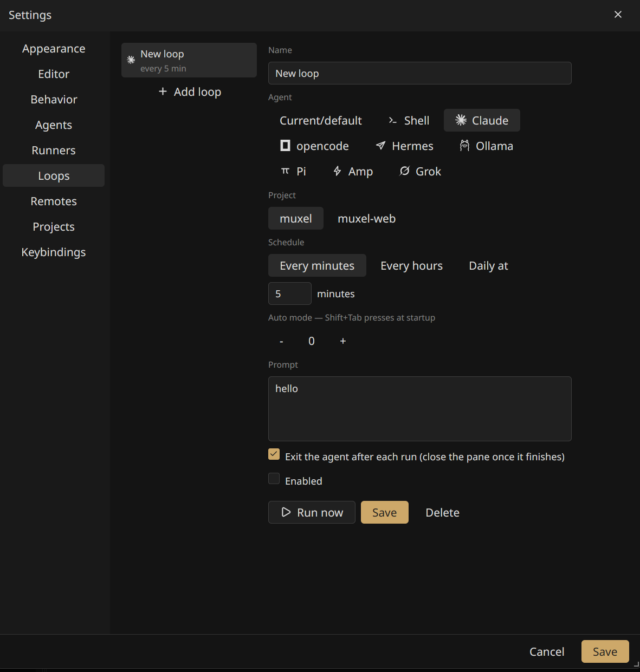Open the Runners section
The image size is (640, 672).
click(54, 150)
